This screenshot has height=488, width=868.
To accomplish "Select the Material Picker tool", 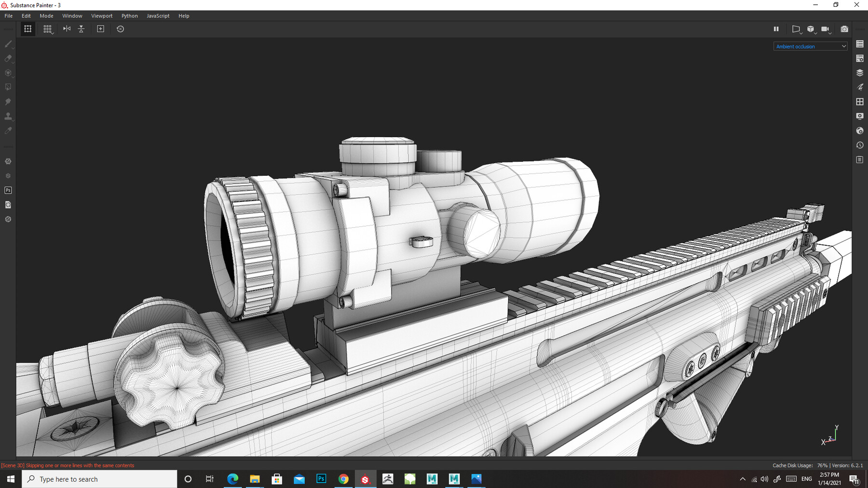I will click(x=8, y=130).
